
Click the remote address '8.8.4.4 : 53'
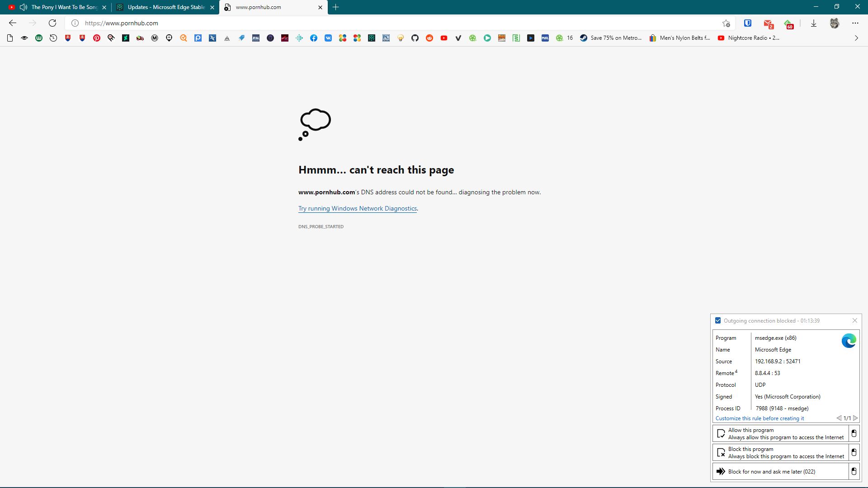(768, 373)
